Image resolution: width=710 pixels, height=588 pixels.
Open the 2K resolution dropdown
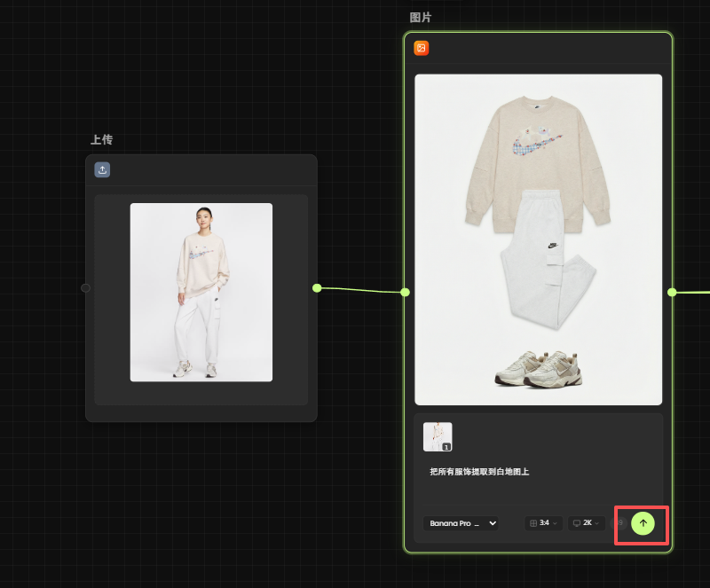click(x=587, y=523)
